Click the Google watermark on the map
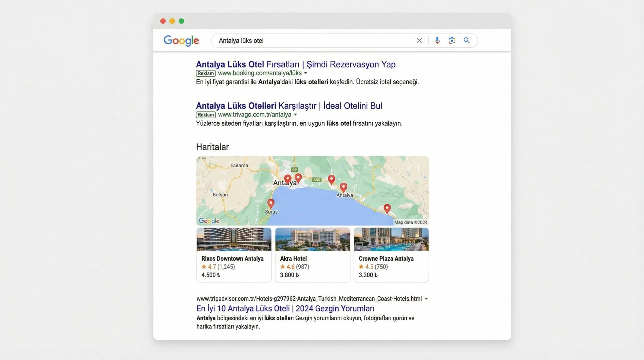This screenshot has width=644, height=360. [x=209, y=221]
